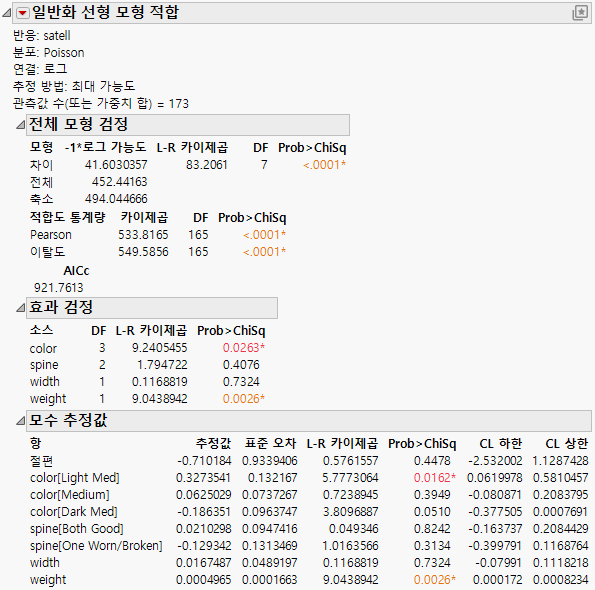Click the weight estimate 0.0004965

pyautogui.click(x=203, y=580)
